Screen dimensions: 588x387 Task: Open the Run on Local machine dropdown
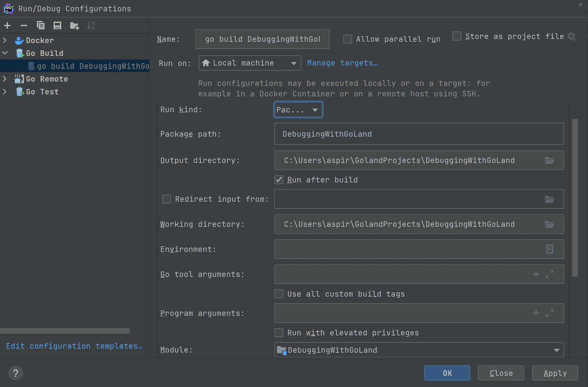tap(250, 63)
